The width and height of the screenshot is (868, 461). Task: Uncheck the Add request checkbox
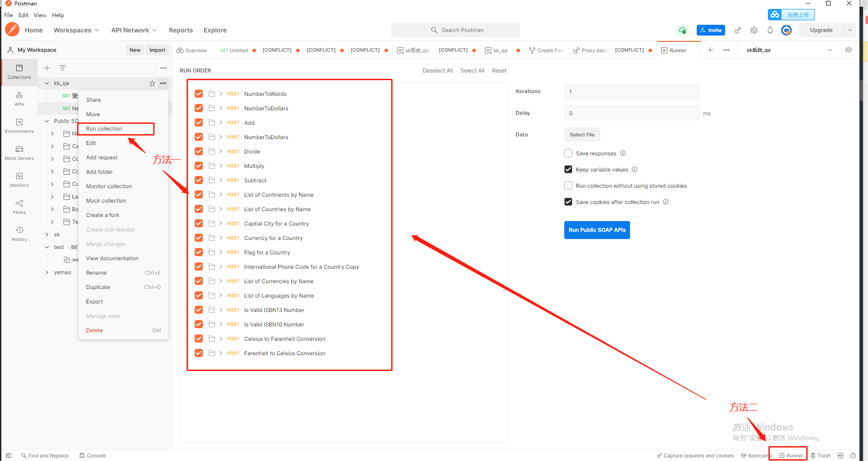(199, 122)
